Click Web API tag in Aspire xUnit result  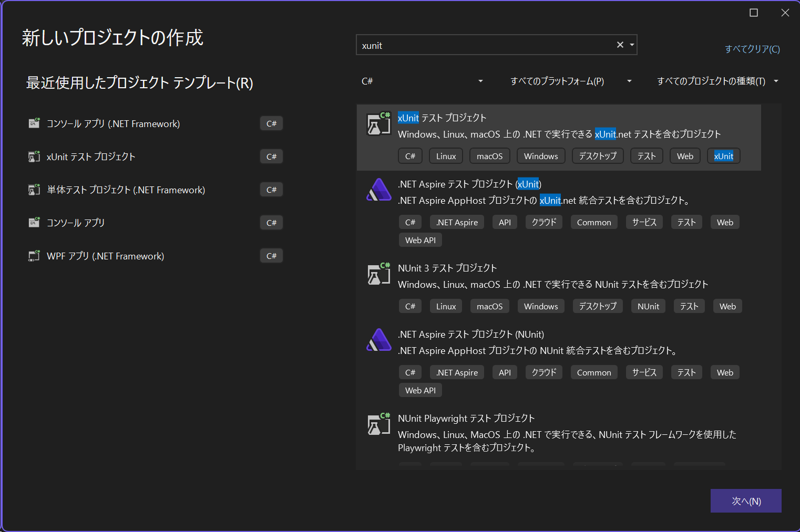tap(420, 240)
